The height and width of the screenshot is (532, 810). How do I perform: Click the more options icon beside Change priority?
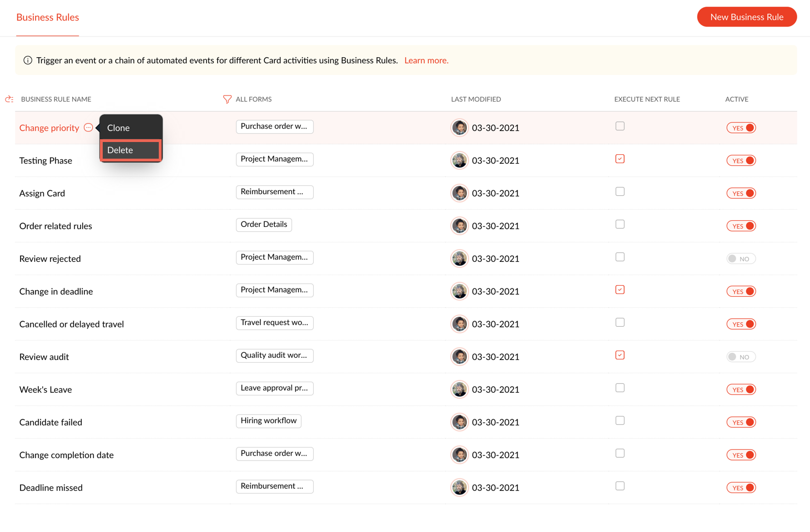88,128
